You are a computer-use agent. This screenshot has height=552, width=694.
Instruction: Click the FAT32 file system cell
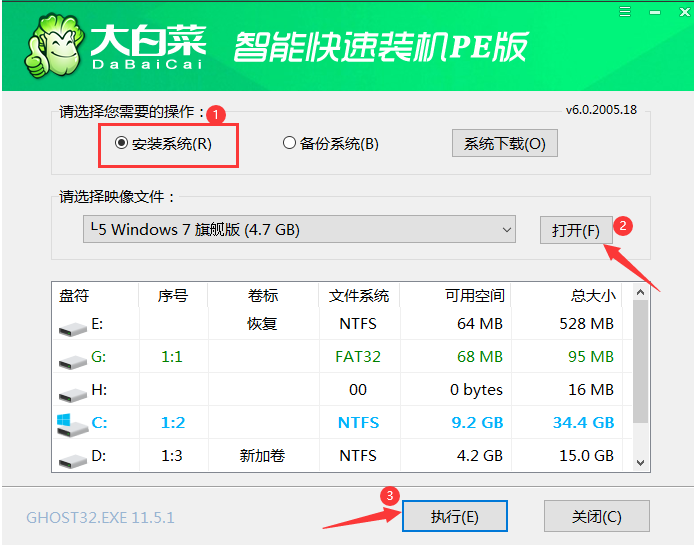(x=358, y=356)
